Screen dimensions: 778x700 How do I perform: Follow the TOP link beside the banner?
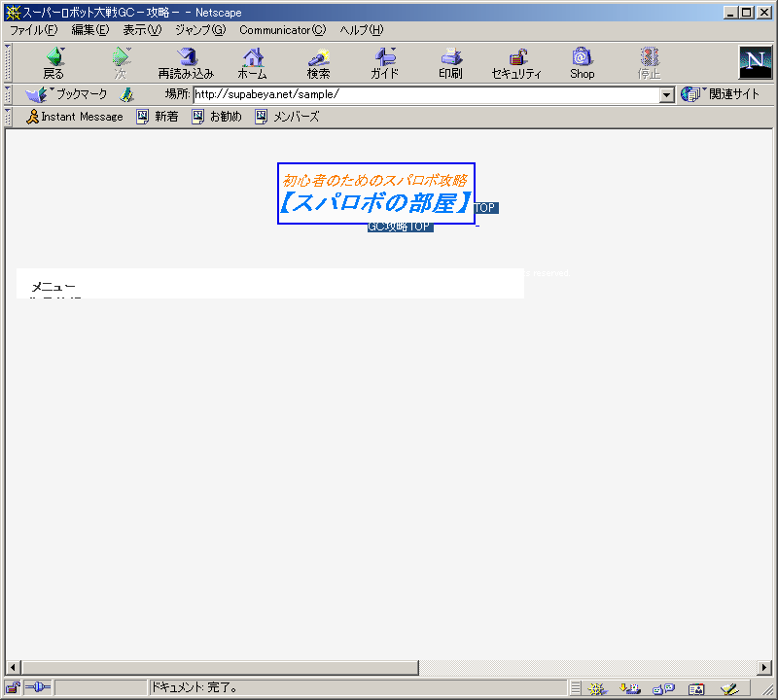[x=485, y=208]
